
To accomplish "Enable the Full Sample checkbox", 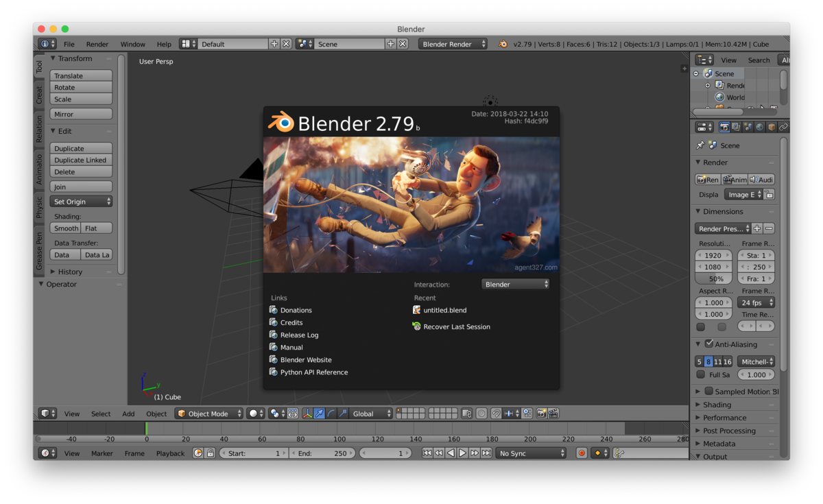I will [700, 374].
